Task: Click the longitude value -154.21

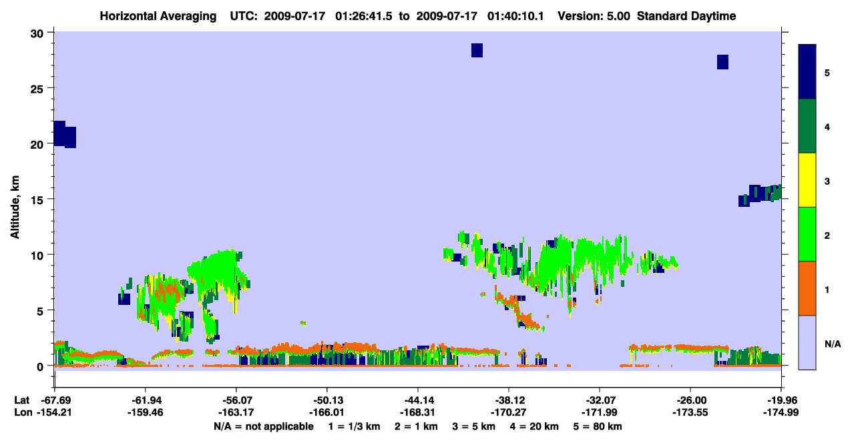Action: point(55,413)
